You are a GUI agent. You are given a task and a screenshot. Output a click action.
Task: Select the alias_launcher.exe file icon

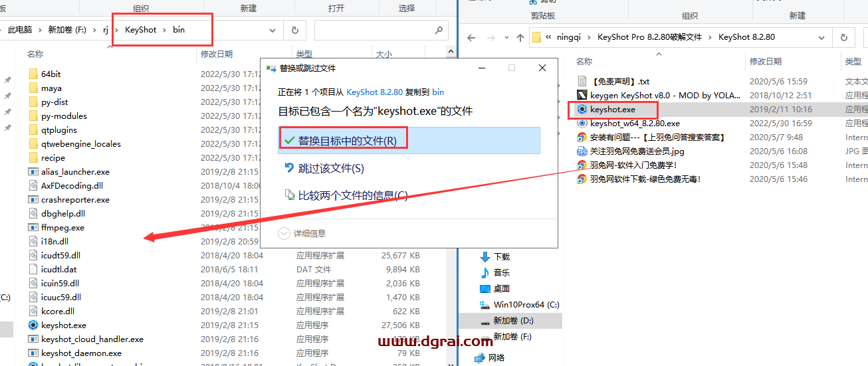tap(33, 171)
